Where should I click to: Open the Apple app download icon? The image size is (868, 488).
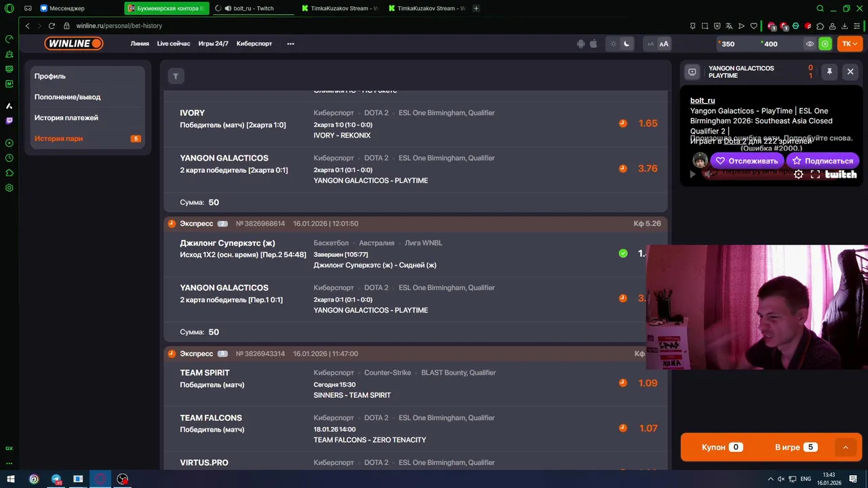pyautogui.click(x=593, y=44)
